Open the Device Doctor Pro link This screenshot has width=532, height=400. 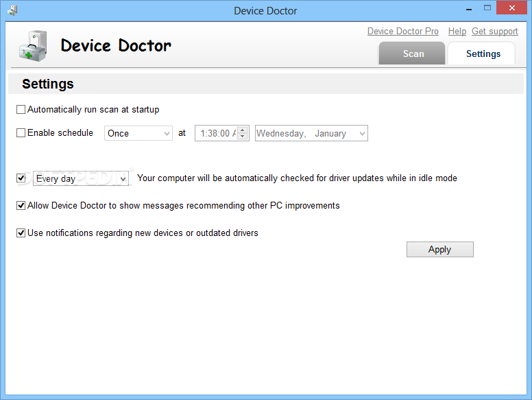[402, 32]
